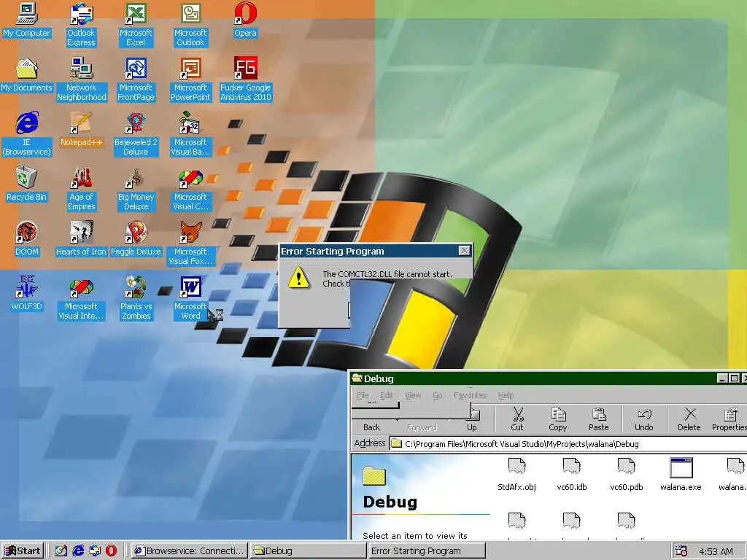Image resolution: width=747 pixels, height=560 pixels.
Task: Click Copy in the Debug window toolbar
Action: tap(558, 419)
